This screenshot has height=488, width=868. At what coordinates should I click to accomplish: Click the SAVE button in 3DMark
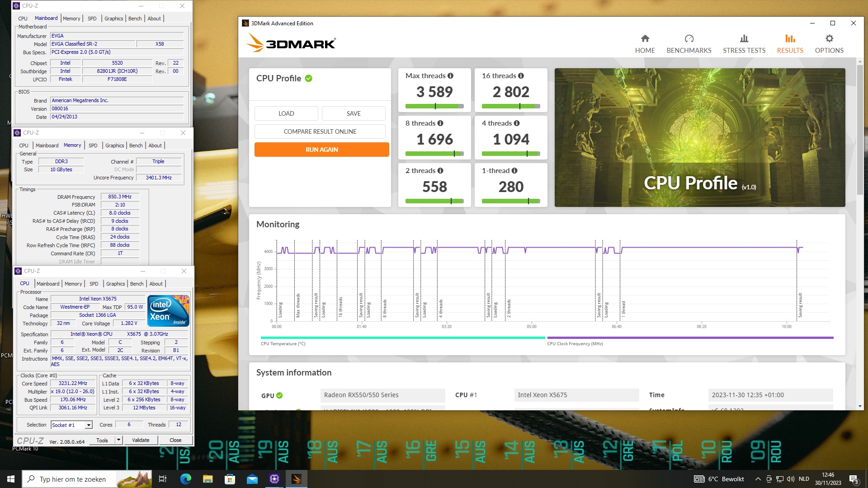[x=354, y=113]
